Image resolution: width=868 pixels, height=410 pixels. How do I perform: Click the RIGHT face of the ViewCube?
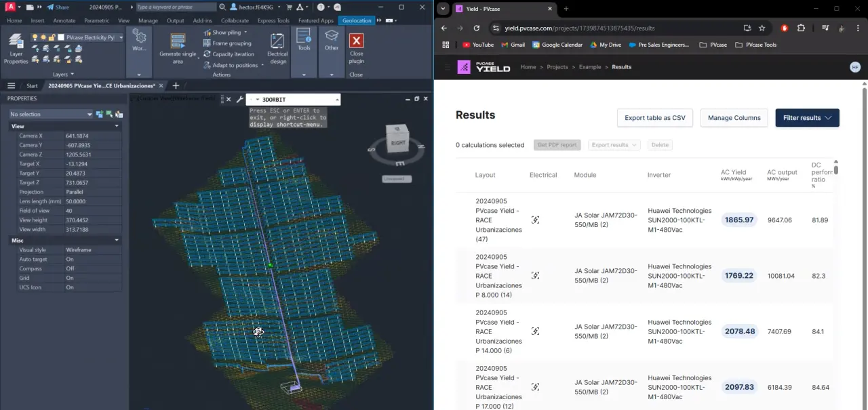(x=398, y=142)
